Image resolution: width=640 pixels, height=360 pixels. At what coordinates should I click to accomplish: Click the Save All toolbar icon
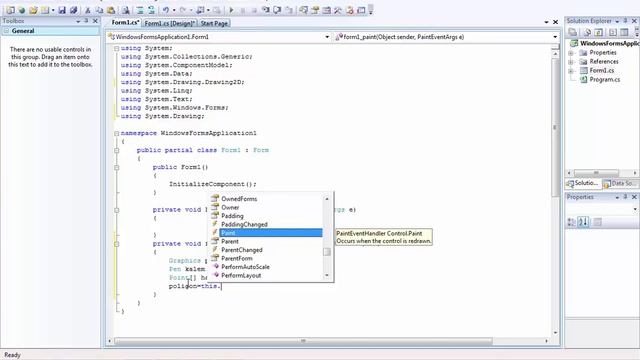point(74,10)
